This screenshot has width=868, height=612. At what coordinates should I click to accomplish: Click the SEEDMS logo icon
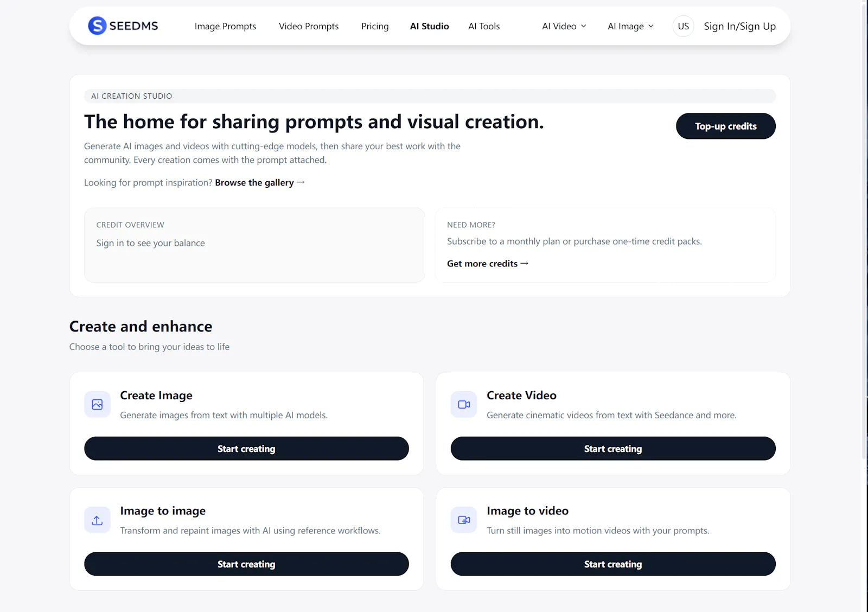tap(97, 25)
